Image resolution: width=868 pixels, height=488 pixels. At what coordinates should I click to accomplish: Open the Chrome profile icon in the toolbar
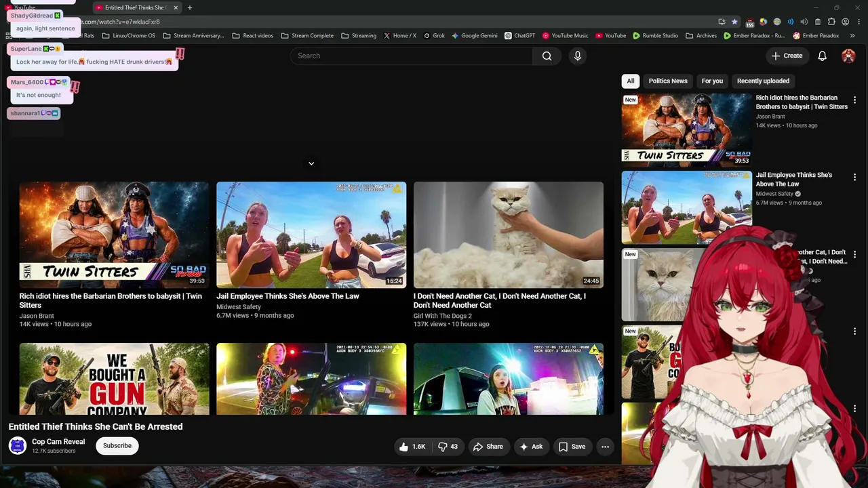pos(845,22)
